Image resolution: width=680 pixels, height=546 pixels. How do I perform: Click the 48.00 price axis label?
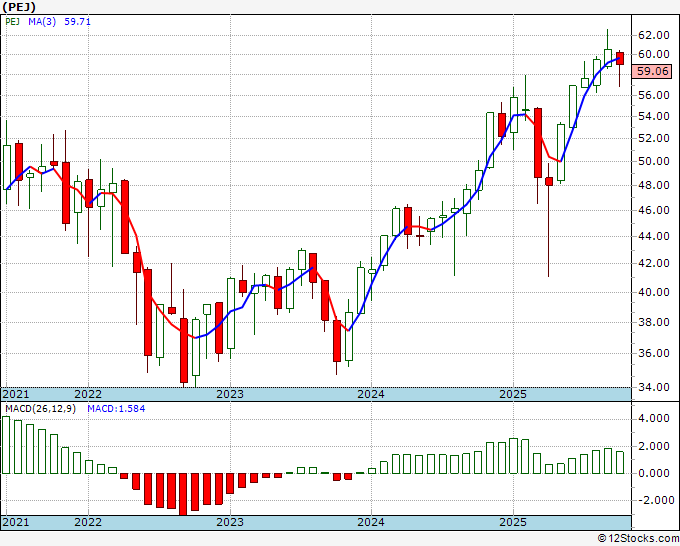[x=654, y=185]
